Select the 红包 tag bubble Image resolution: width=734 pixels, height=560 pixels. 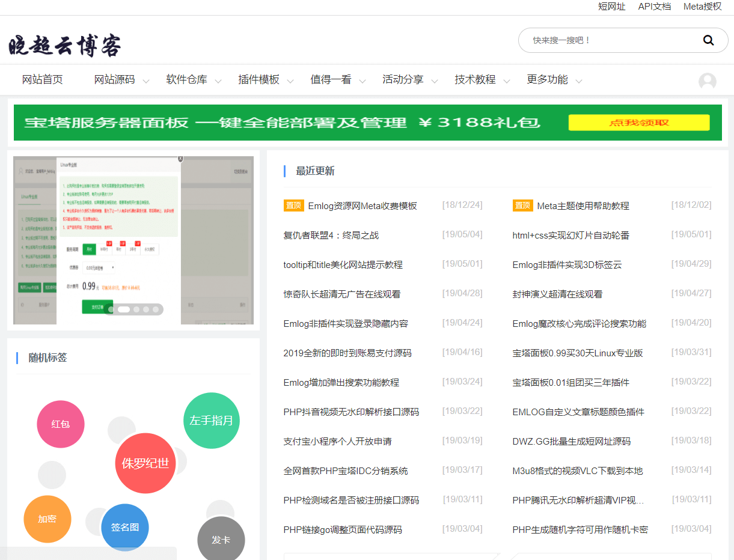(60, 424)
